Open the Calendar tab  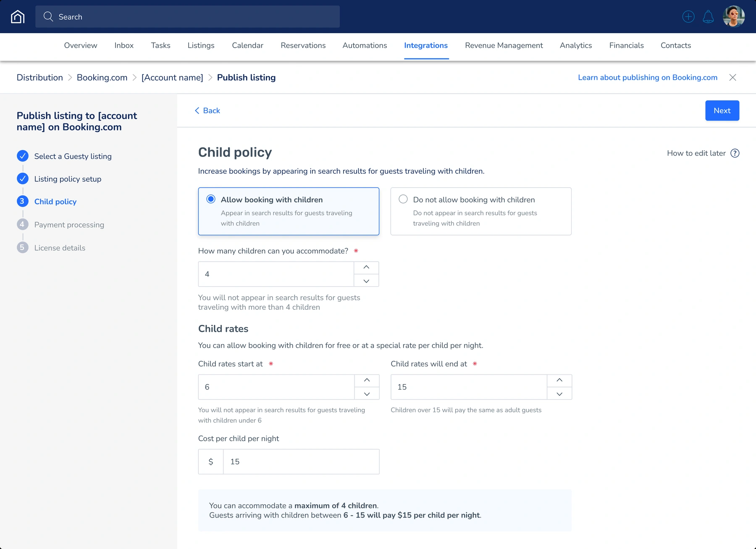[248, 45]
